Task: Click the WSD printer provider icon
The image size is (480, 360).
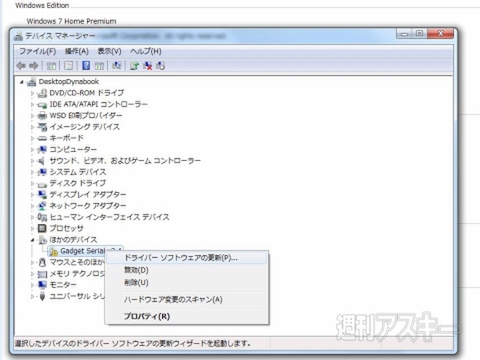Action: [x=42, y=116]
